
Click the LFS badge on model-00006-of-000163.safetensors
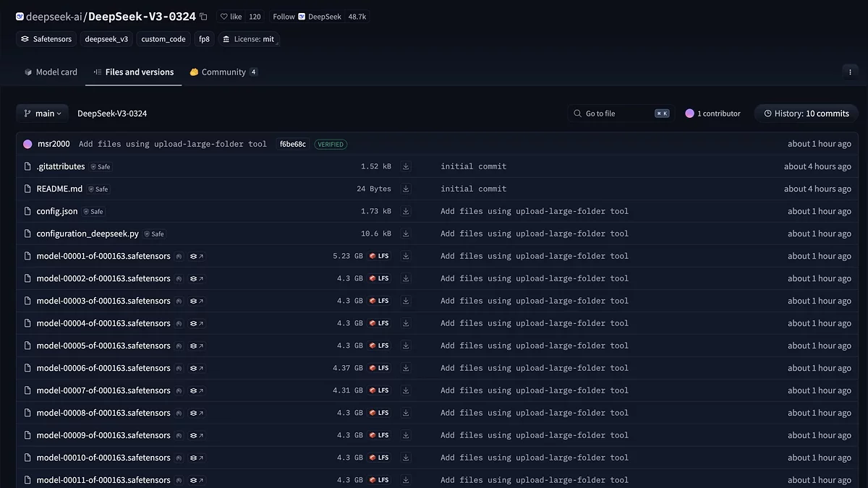379,368
